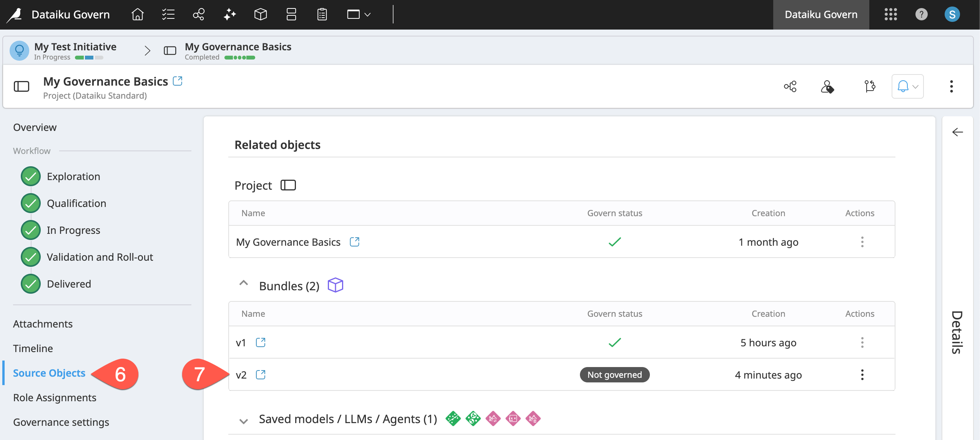Switch to the Attachments section

pyautogui.click(x=43, y=324)
